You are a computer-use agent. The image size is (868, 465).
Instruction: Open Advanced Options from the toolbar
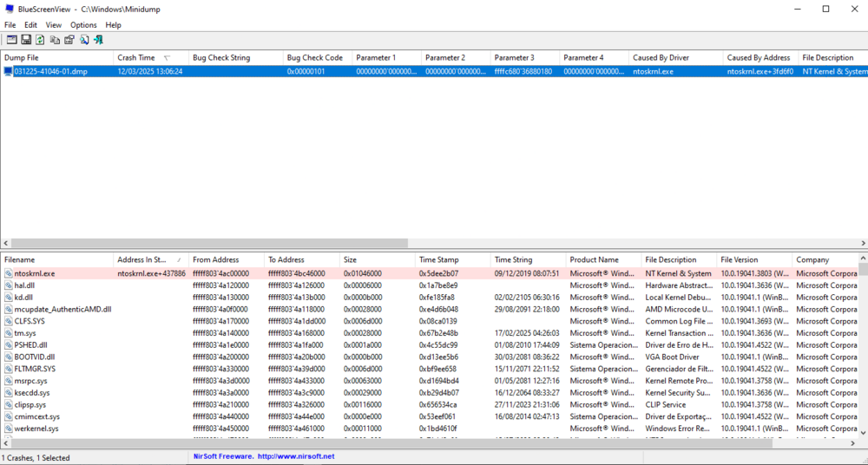click(x=12, y=40)
